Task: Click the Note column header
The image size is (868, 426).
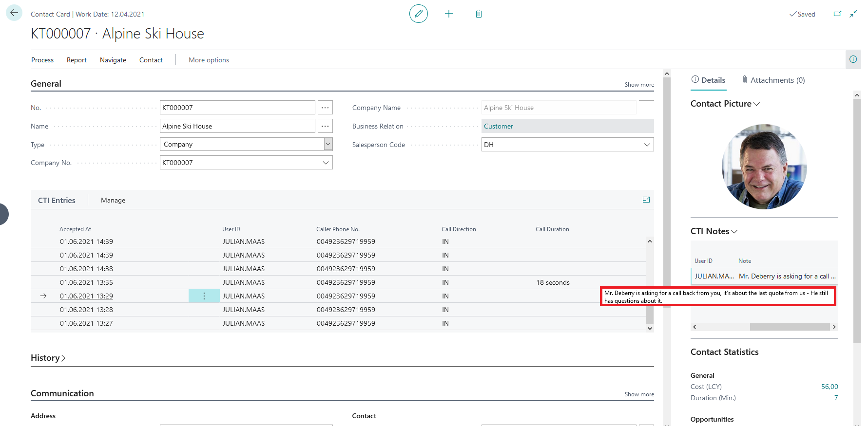Action: tap(744, 261)
